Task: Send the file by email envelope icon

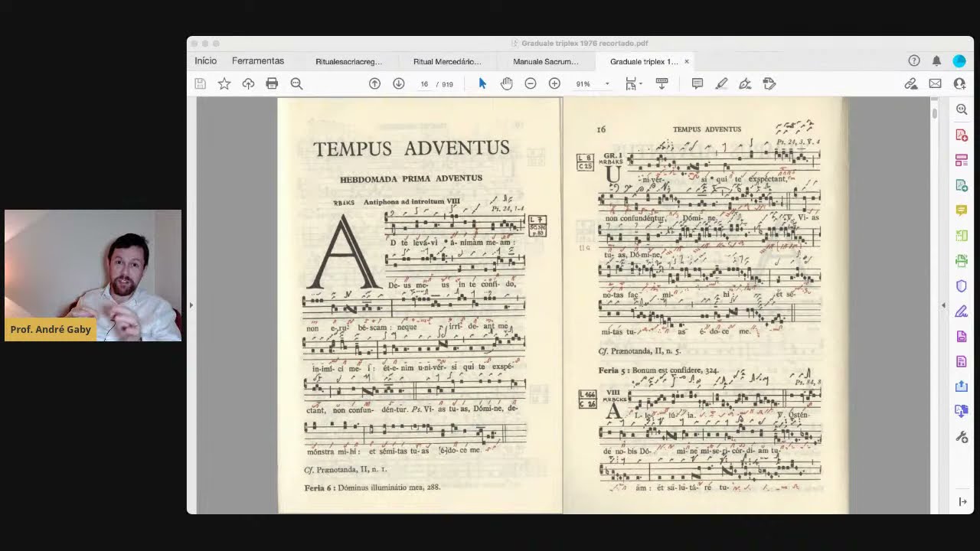Action: pos(935,83)
